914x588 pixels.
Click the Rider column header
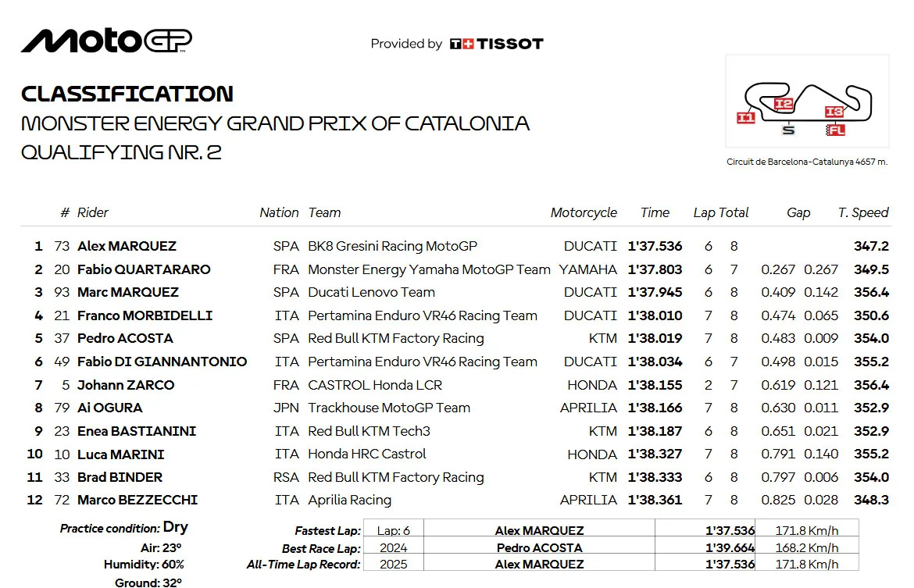pos(93,212)
